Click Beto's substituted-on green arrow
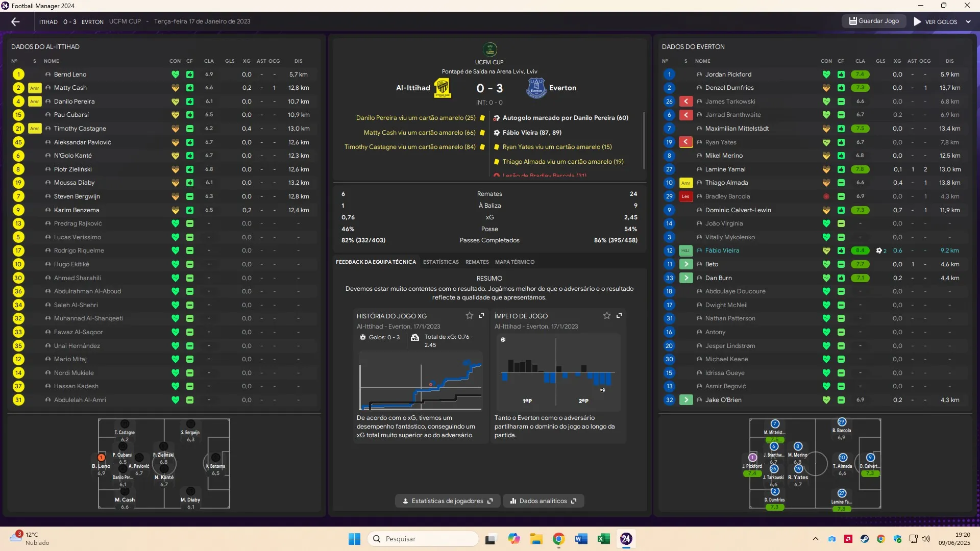The width and height of the screenshot is (980, 551). coord(685,264)
